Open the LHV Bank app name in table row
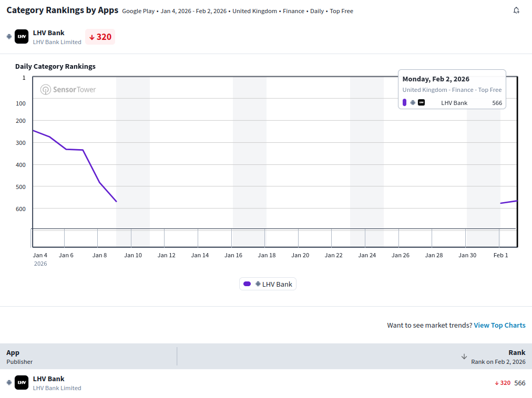The height and width of the screenshot is (398, 532). point(48,379)
